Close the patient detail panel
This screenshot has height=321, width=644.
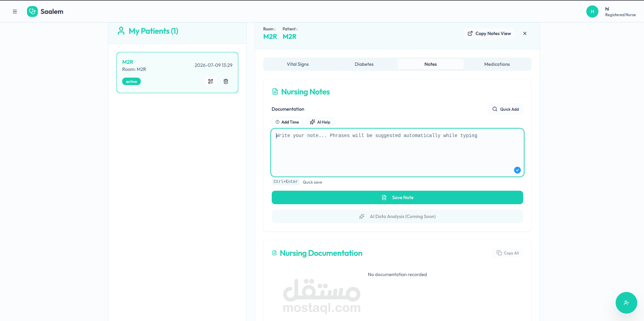tap(525, 33)
